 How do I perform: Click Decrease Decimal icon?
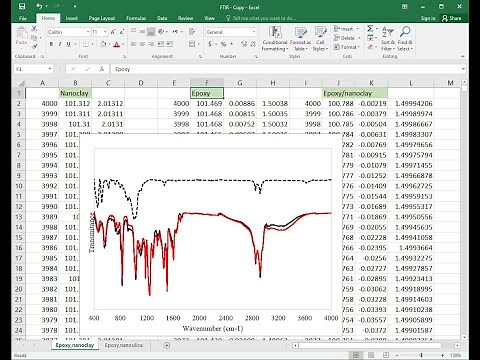pyautogui.click(x=253, y=44)
